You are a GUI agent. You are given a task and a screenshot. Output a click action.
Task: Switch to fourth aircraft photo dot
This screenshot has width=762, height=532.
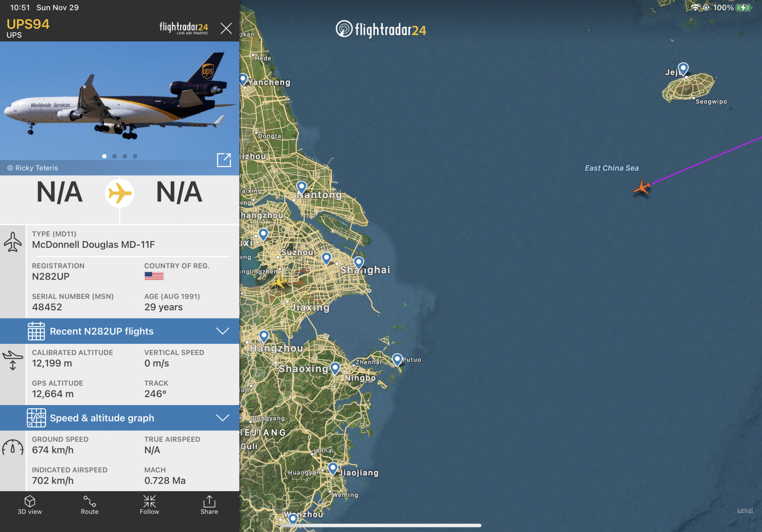pos(135,156)
